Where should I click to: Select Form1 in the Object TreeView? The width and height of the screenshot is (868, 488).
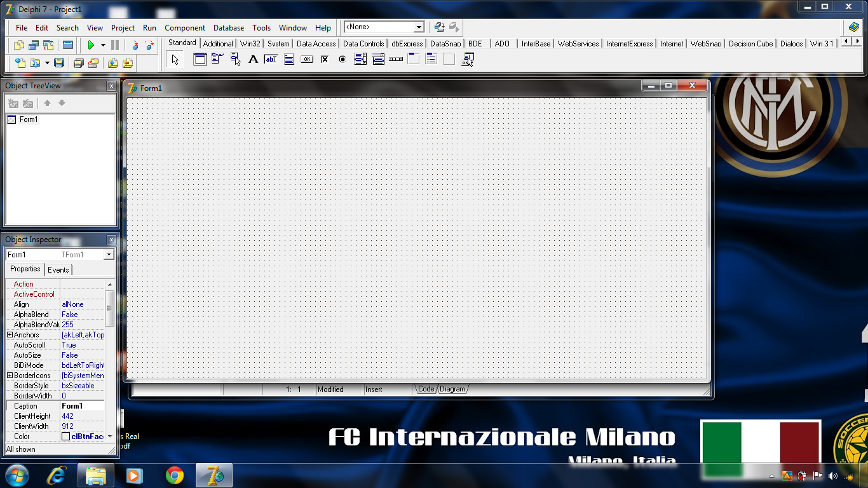tap(29, 119)
